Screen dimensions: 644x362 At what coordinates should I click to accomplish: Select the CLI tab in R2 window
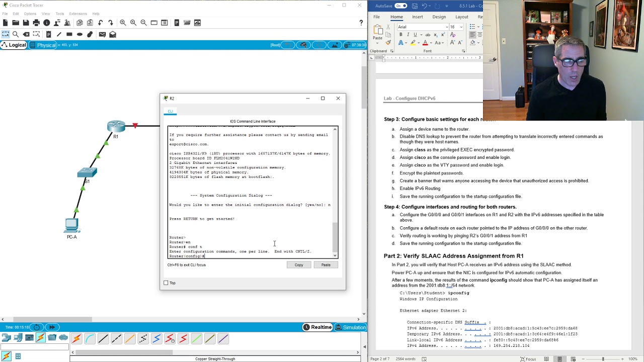tap(171, 111)
